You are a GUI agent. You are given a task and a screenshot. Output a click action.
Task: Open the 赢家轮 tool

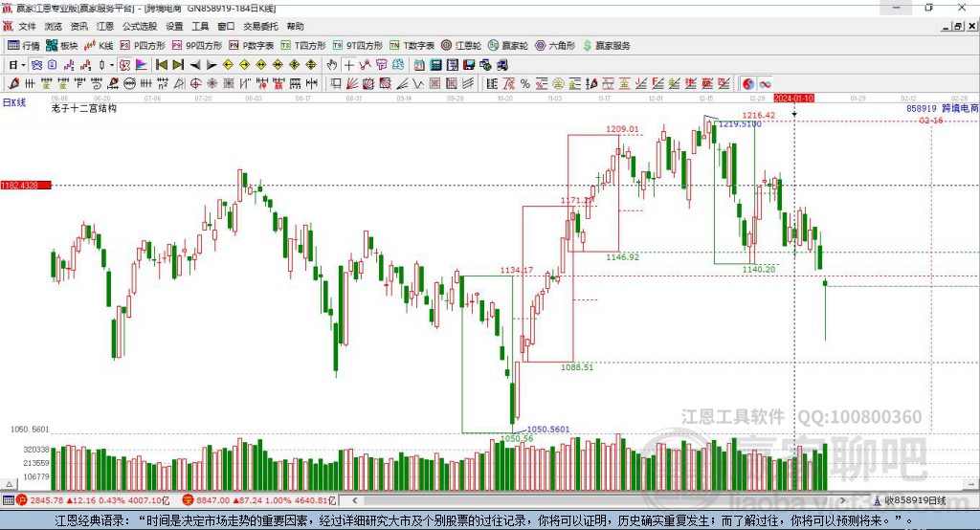(x=507, y=46)
